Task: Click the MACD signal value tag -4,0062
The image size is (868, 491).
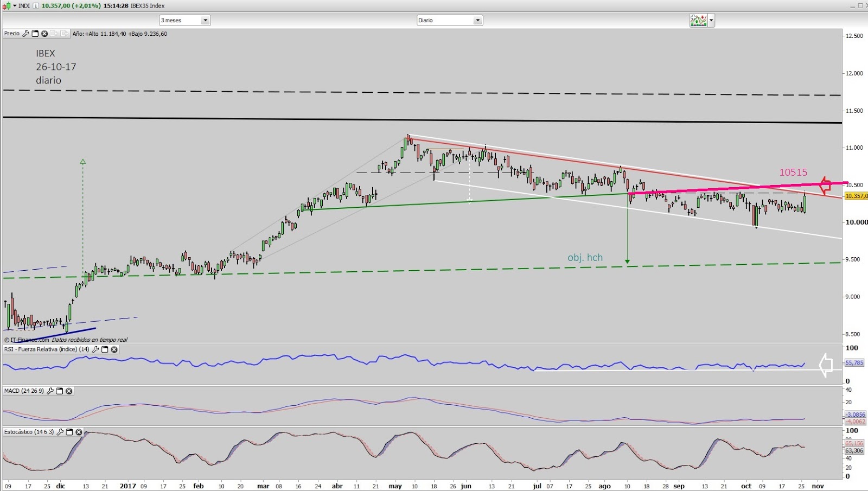Action: [x=856, y=422]
